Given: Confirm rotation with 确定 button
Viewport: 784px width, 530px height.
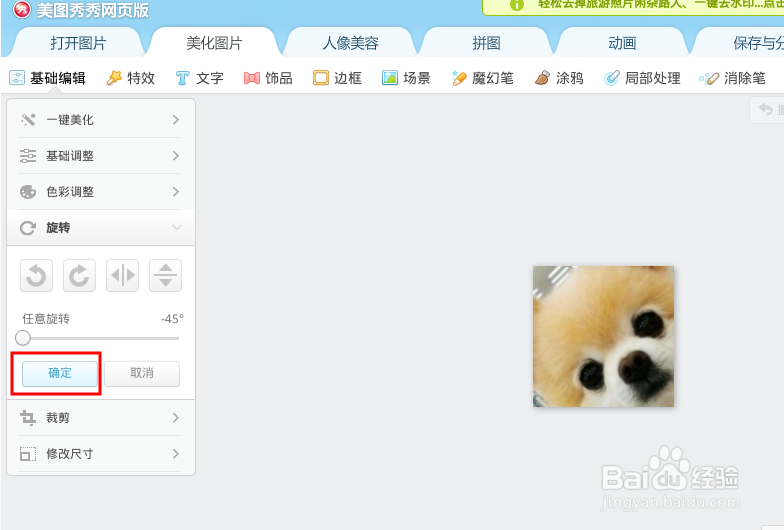Looking at the screenshot, I should pos(60,374).
